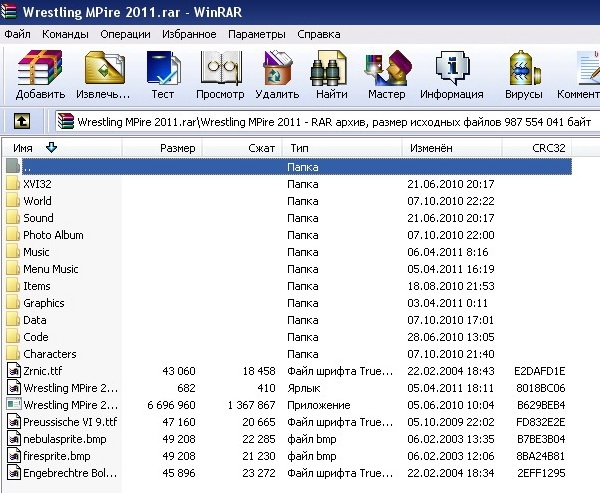Screen dimensions: 600x493
Task: Click the Zrnic.ttf file icon
Action: click(14, 371)
